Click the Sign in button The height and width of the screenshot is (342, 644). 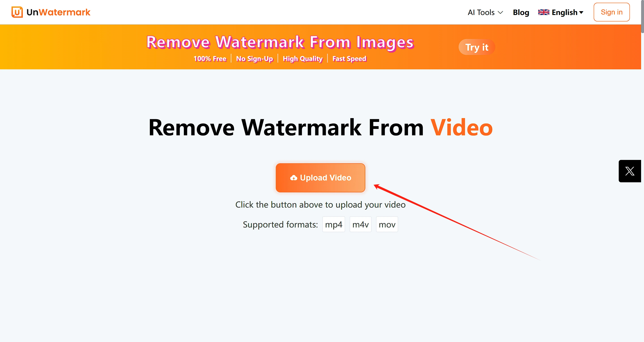tap(612, 12)
